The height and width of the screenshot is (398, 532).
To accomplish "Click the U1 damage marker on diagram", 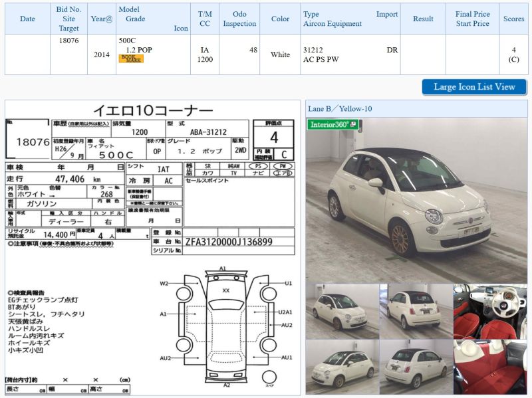I will pyautogui.click(x=288, y=283).
